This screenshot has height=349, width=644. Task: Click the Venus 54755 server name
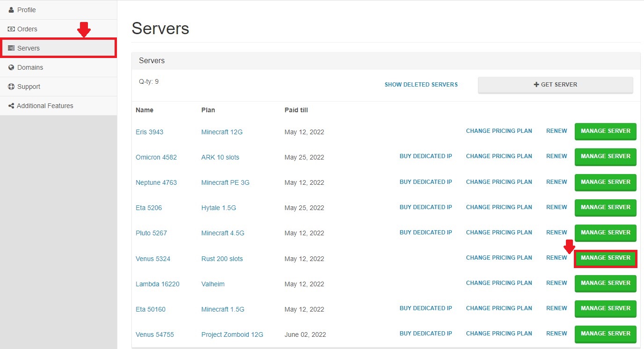154,334
